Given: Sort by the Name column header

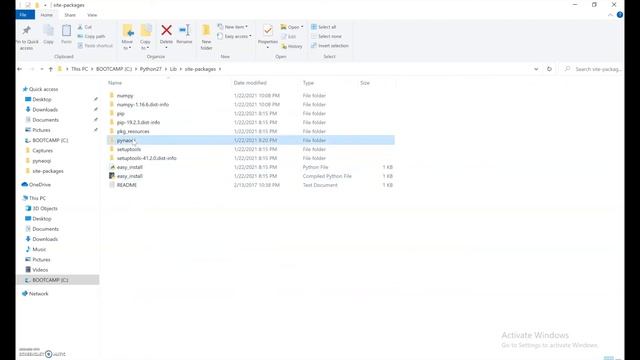Looking at the screenshot, I should 115,83.
